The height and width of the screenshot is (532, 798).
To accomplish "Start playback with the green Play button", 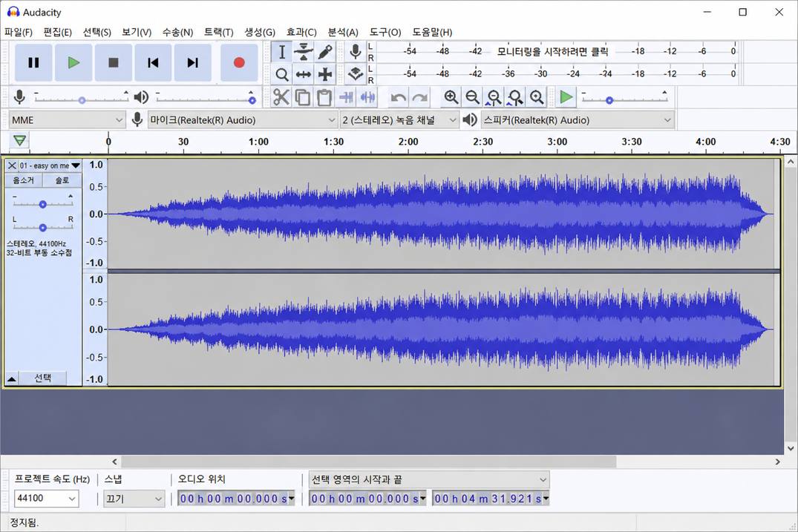I will tap(73, 62).
